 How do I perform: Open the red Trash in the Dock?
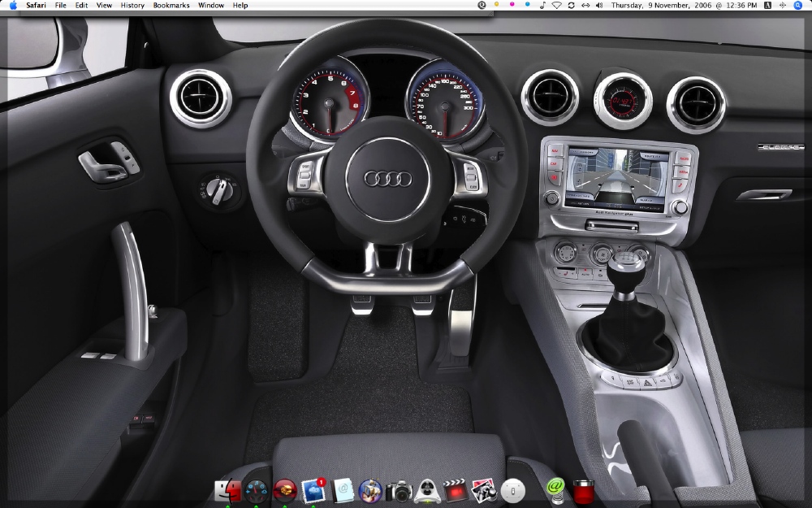pos(584,492)
